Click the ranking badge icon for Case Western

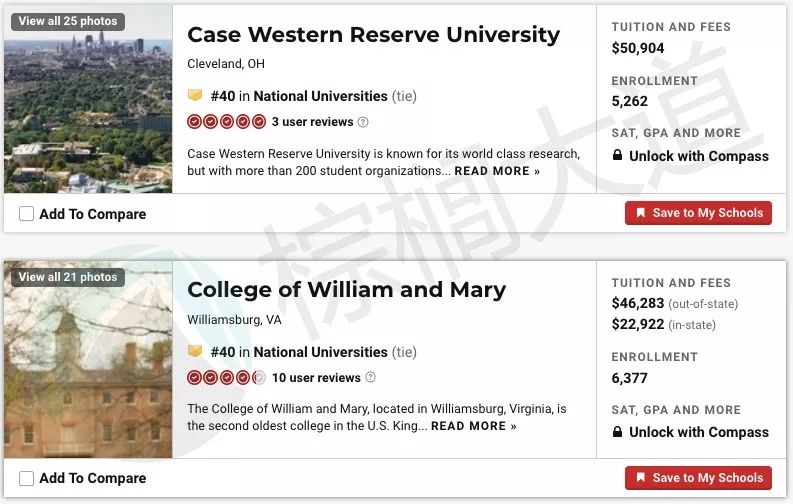click(195, 95)
